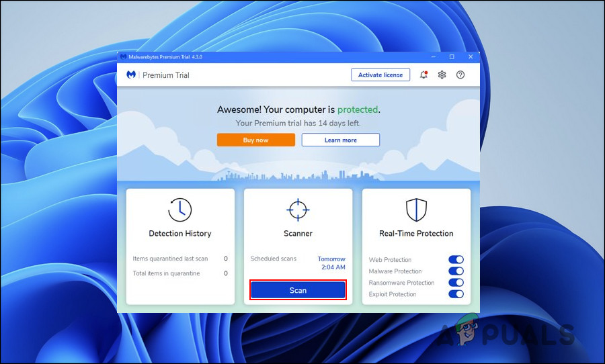Start a scan with the Scan button
The height and width of the screenshot is (364, 605).
point(298,290)
